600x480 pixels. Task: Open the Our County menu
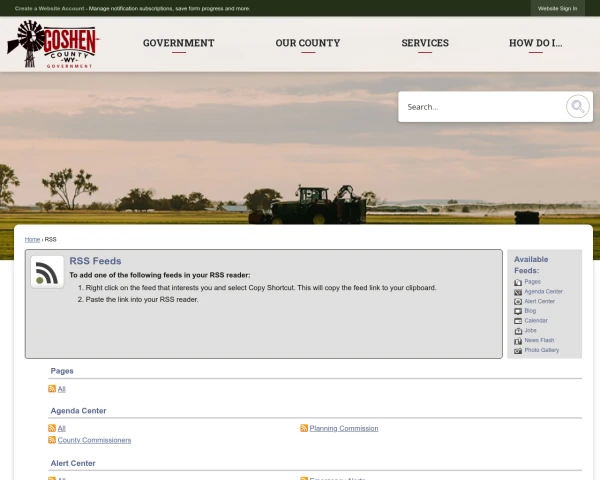(307, 44)
